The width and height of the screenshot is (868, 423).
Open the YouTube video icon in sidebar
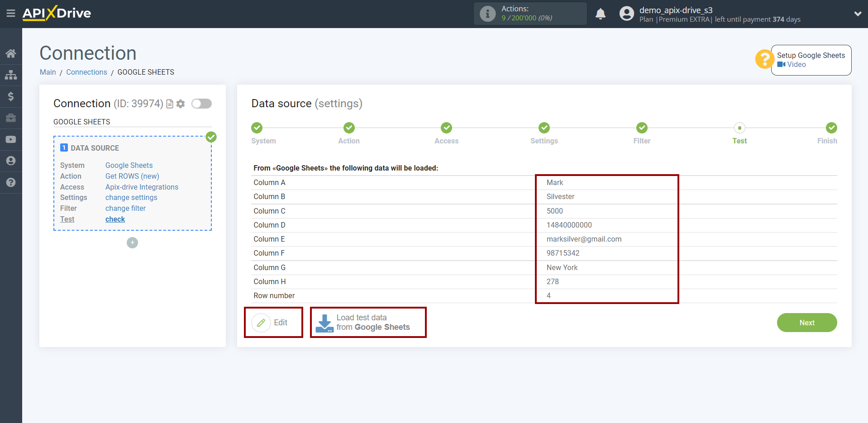click(x=11, y=139)
